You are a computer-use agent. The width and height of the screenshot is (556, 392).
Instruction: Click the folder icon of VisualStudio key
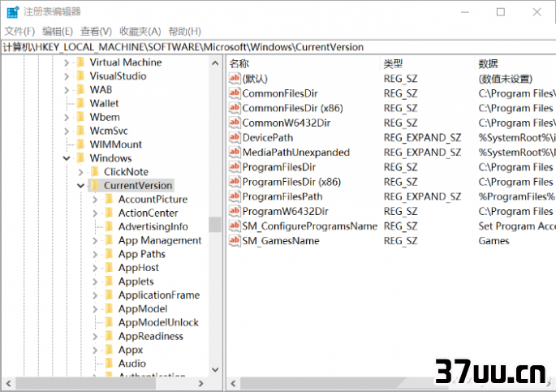81,75
